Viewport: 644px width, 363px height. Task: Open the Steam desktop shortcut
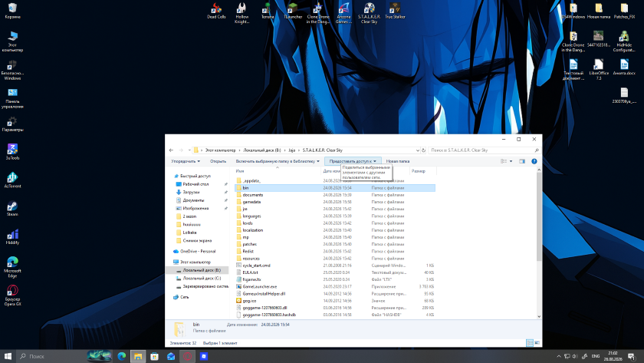[x=12, y=209]
